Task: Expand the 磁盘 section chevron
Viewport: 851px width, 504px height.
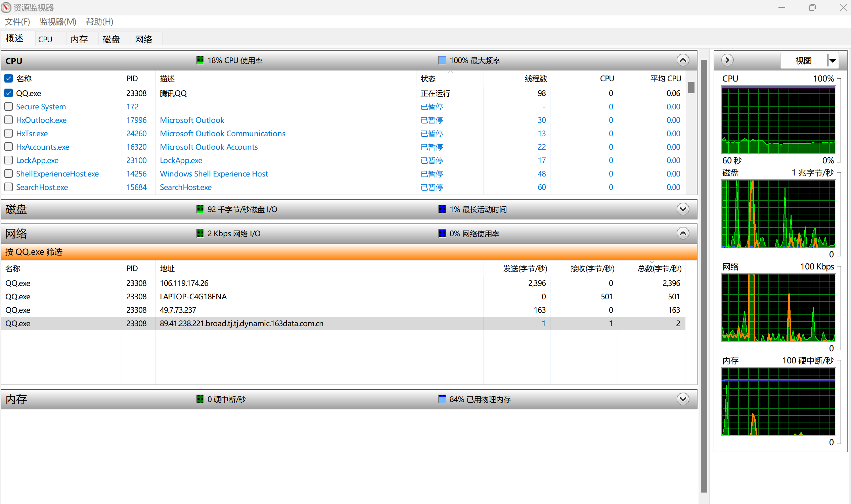Action: [x=683, y=209]
